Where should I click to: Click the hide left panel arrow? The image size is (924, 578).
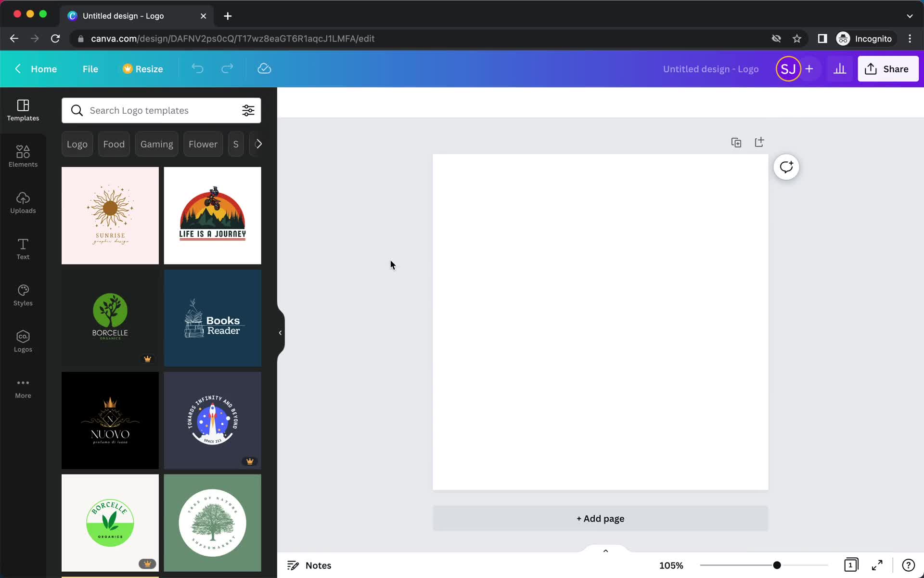coord(279,331)
